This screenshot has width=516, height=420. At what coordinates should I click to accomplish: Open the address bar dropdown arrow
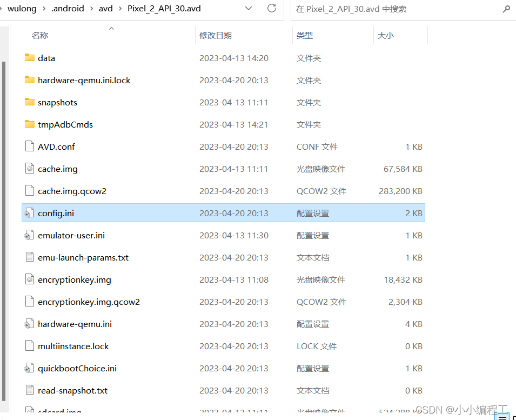tap(248, 8)
